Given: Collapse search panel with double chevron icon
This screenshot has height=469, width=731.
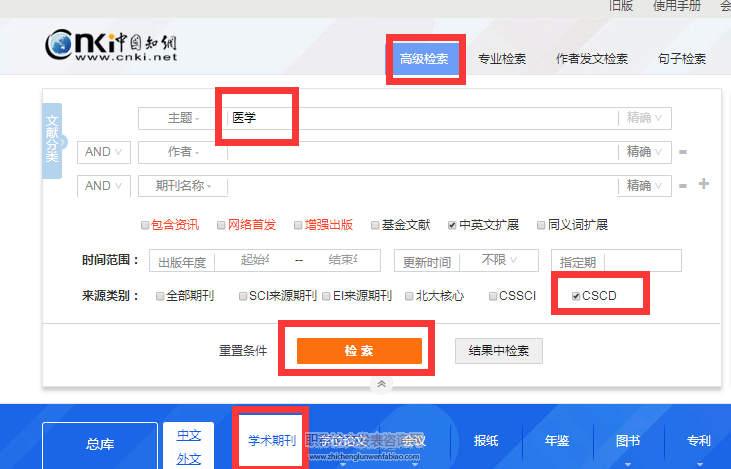Looking at the screenshot, I should (x=381, y=384).
